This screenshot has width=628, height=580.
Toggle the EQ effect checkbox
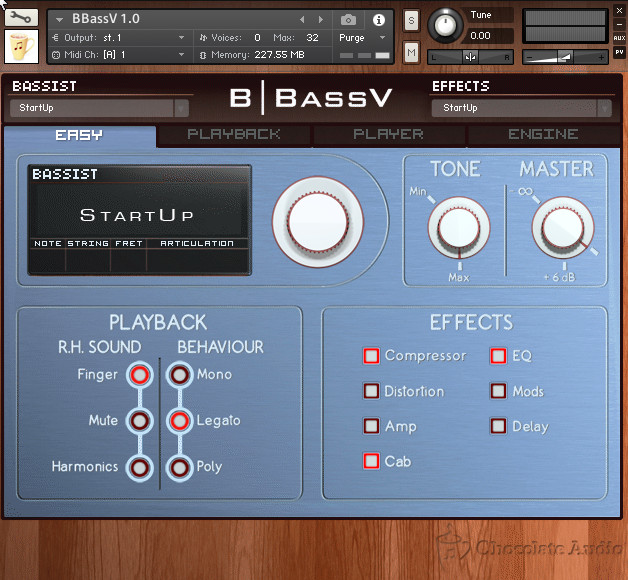pyautogui.click(x=498, y=356)
